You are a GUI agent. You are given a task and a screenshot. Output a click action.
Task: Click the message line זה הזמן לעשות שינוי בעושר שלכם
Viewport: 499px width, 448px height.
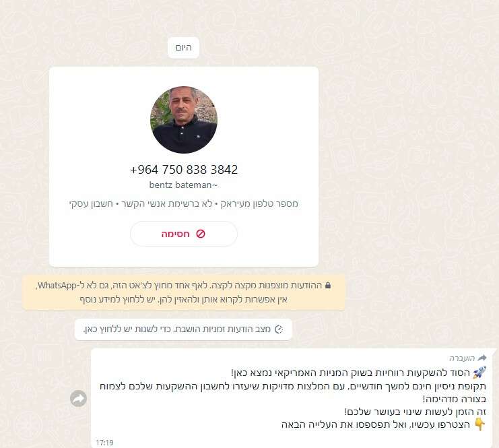(415, 412)
